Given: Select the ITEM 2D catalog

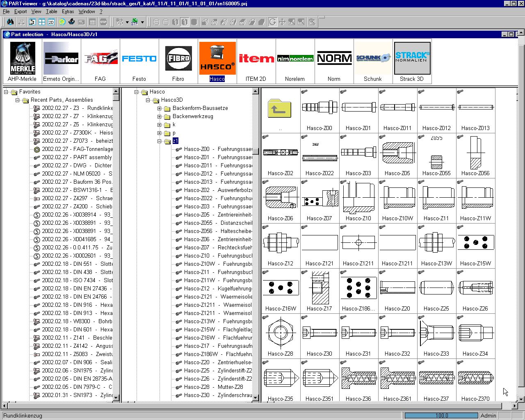Looking at the screenshot, I should coord(256,61).
